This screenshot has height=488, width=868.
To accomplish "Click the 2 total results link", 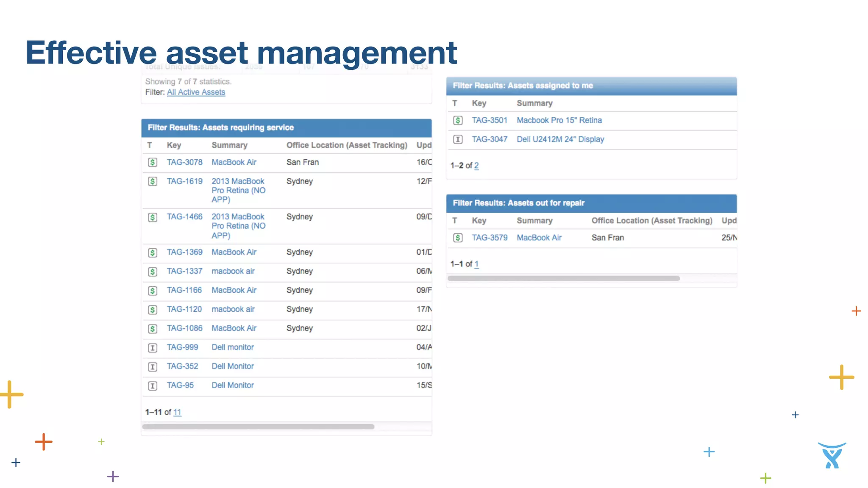I will point(476,166).
